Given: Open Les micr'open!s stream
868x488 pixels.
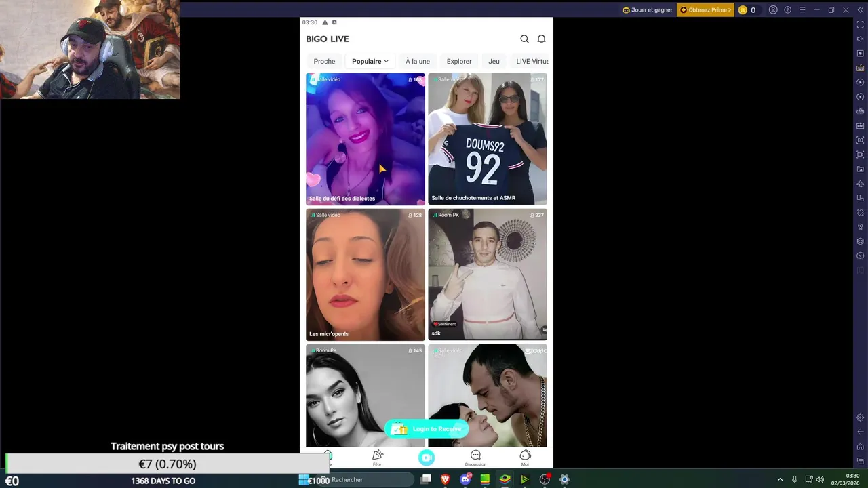Looking at the screenshot, I should (x=366, y=274).
